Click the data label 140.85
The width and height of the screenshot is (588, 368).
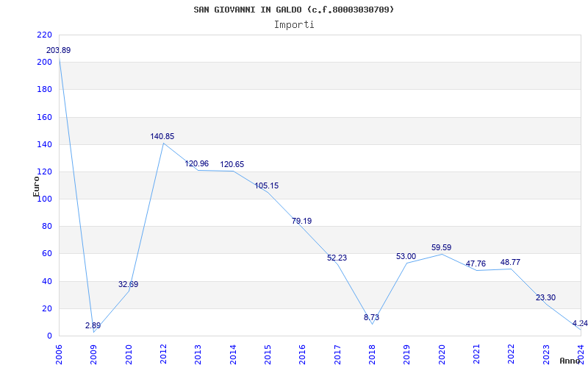(162, 137)
